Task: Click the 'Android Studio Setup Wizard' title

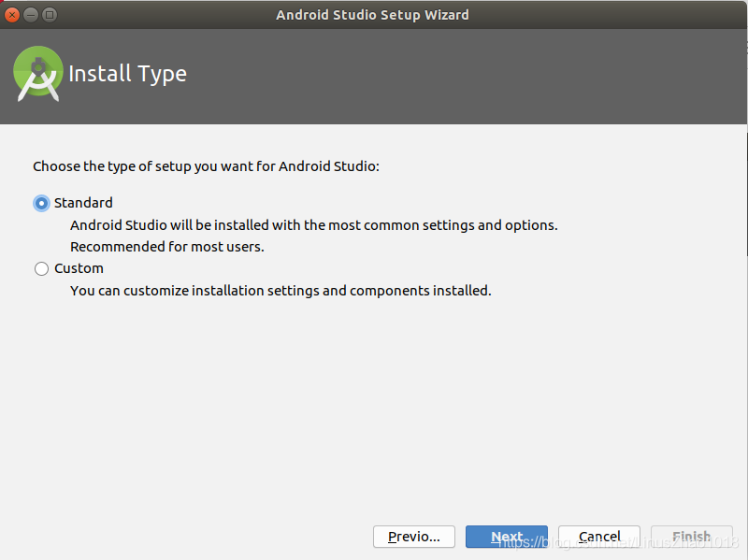Action: pos(372,15)
